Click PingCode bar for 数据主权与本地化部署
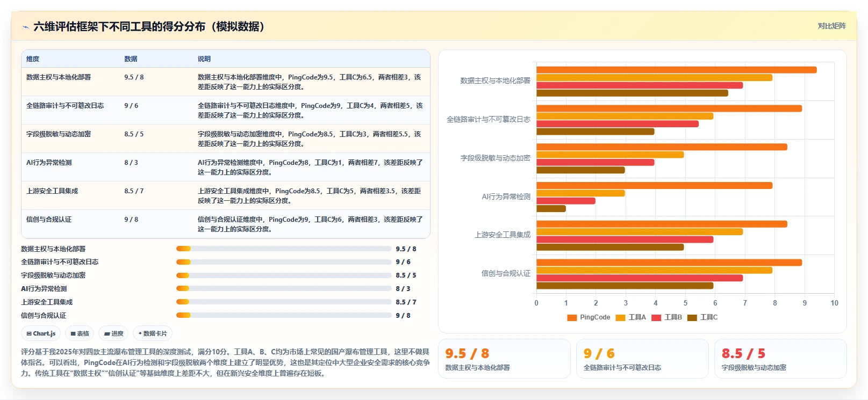Screen dimensions: 868x400 click(676, 70)
